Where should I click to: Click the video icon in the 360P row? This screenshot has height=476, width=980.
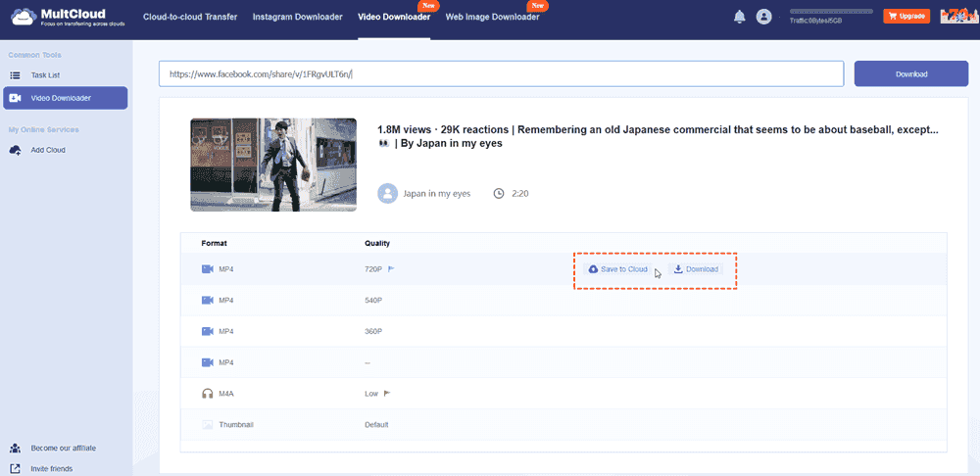(x=208, y=331)
